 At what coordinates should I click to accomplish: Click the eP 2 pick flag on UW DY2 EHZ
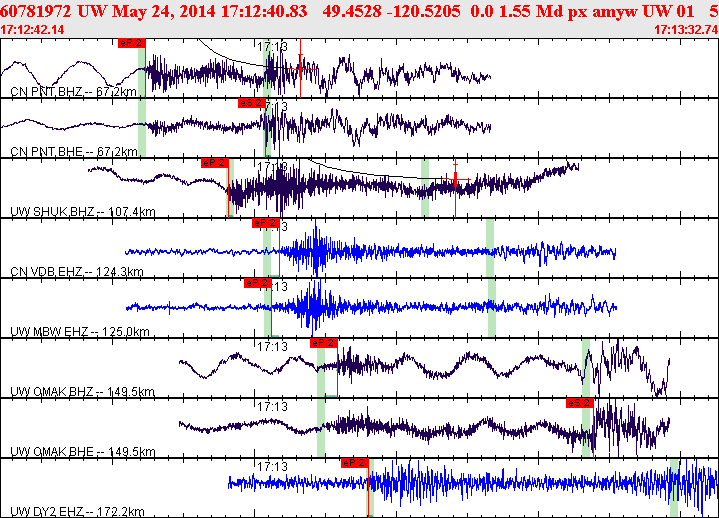pyautogui.click(x=355, y=463)
